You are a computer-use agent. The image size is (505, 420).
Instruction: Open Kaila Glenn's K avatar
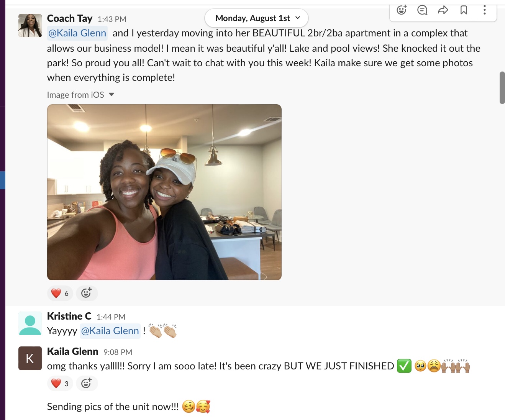(30, 358)
